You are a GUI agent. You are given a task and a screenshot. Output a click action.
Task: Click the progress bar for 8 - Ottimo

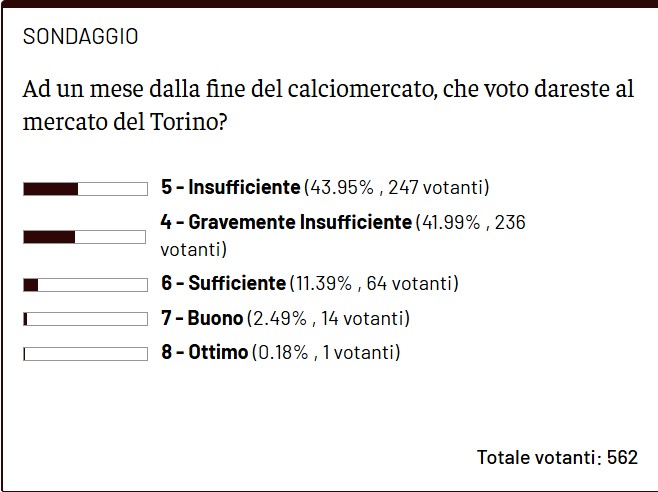tap(85, 353)
